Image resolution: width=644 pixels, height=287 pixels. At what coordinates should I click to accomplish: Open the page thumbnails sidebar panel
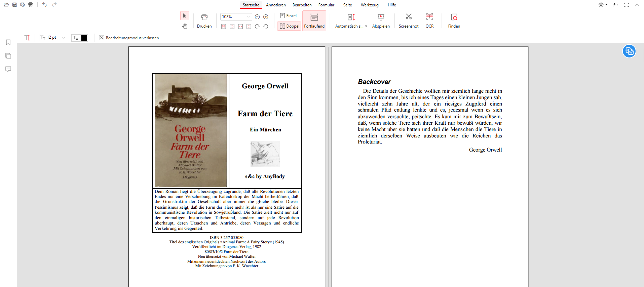pyautogui.click(x=8, y=56)
